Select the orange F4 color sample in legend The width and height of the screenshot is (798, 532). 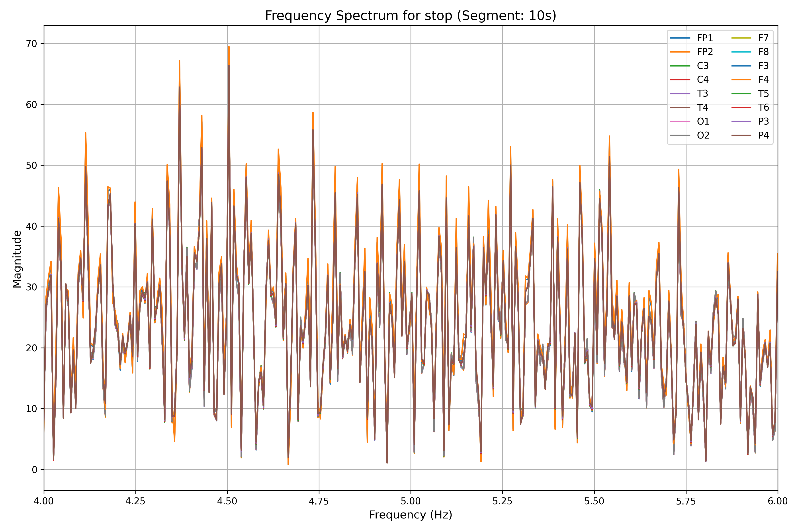[x=741, y=79]
